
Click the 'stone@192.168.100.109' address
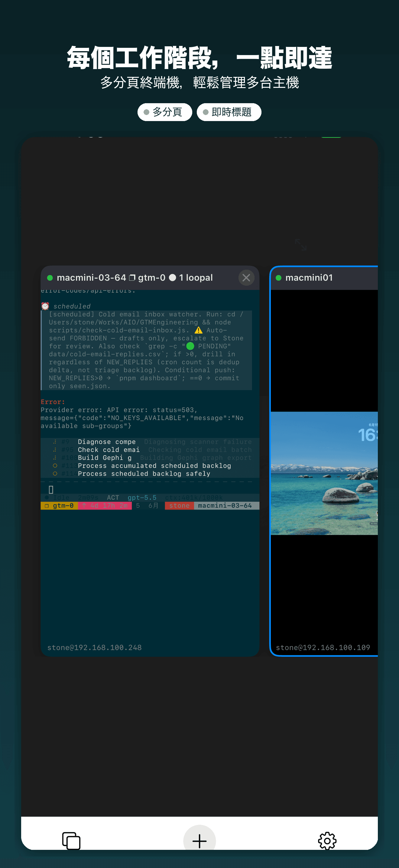click(323, 647)
